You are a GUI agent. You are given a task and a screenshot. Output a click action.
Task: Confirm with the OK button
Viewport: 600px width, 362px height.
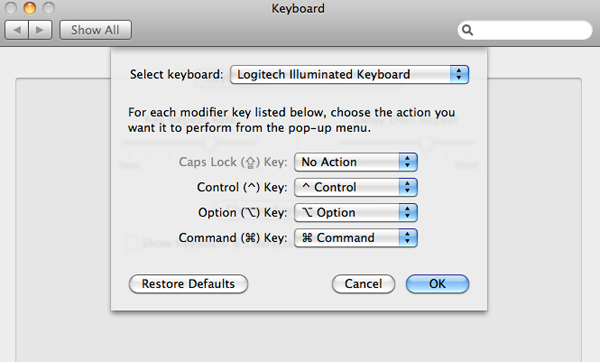click(x=437, y=284)
